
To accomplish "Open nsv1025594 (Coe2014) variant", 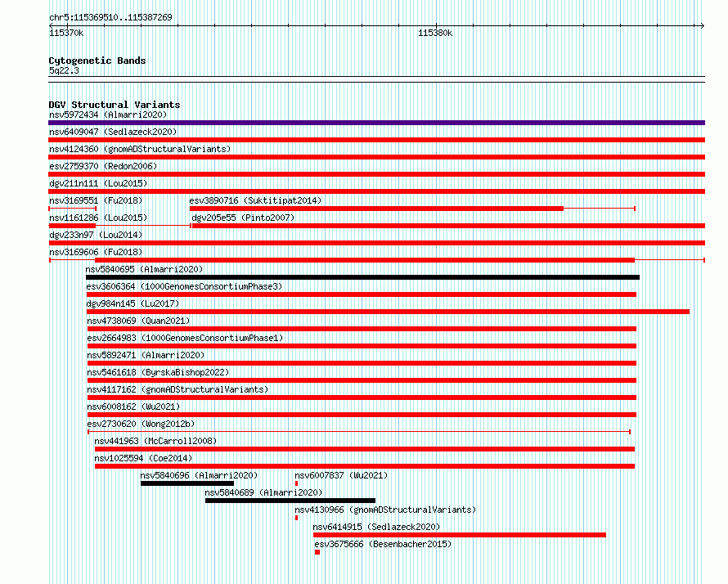I will pos(143,458).
